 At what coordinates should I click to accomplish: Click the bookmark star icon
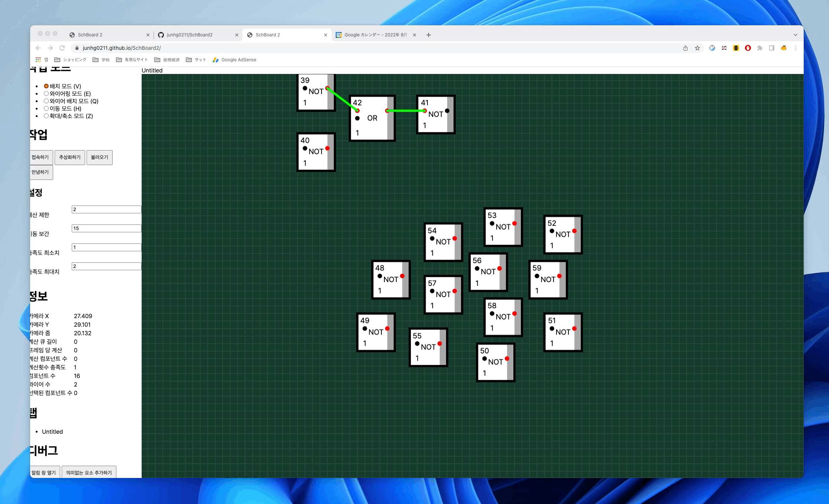point(697,48)
